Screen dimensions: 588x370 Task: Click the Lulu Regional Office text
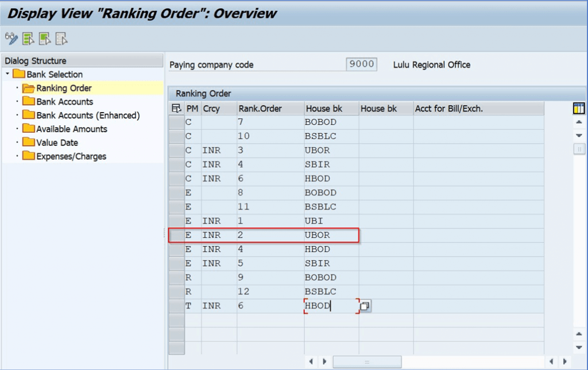pyautogui.click(x=432, y=64)
